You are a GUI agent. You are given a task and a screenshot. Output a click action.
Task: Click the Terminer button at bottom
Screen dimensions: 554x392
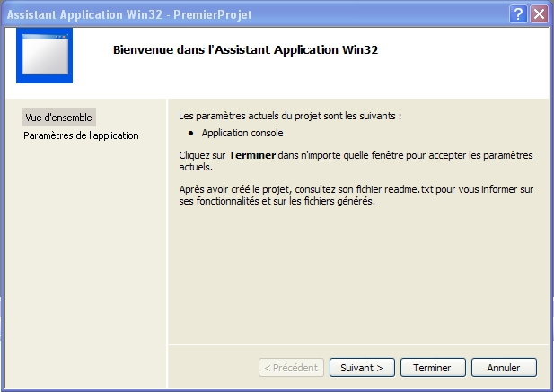(x=432, y=368)
